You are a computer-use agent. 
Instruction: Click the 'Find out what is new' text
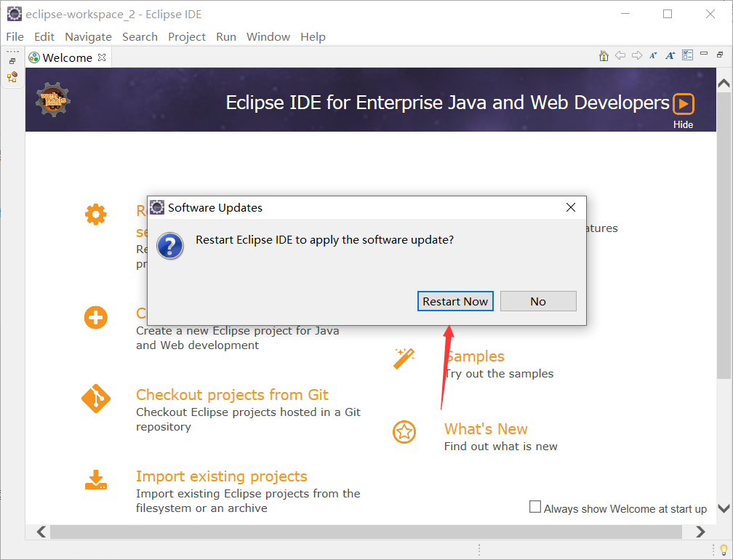click(x=500, y=447)
